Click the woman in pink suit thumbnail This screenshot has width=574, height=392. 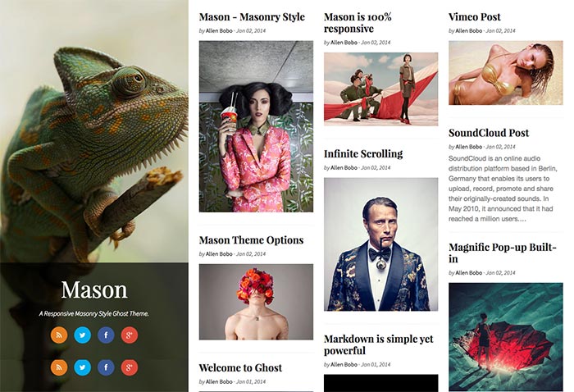[x=256, y=126]
